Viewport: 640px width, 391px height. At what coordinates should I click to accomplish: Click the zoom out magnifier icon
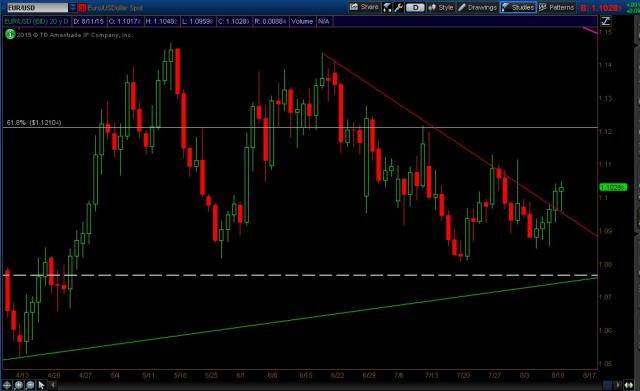point(30,385)
